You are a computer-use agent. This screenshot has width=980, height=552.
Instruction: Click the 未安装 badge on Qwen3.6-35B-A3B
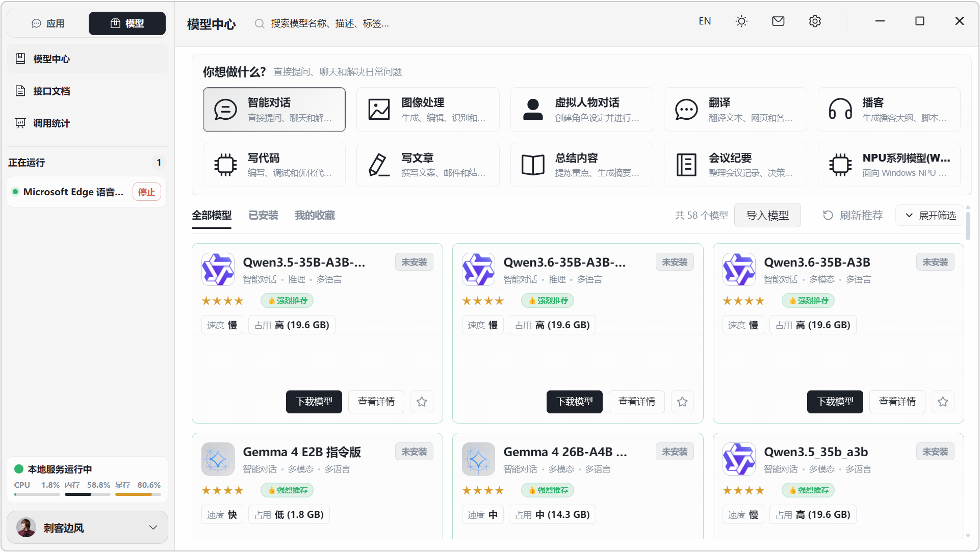[935, 262]
